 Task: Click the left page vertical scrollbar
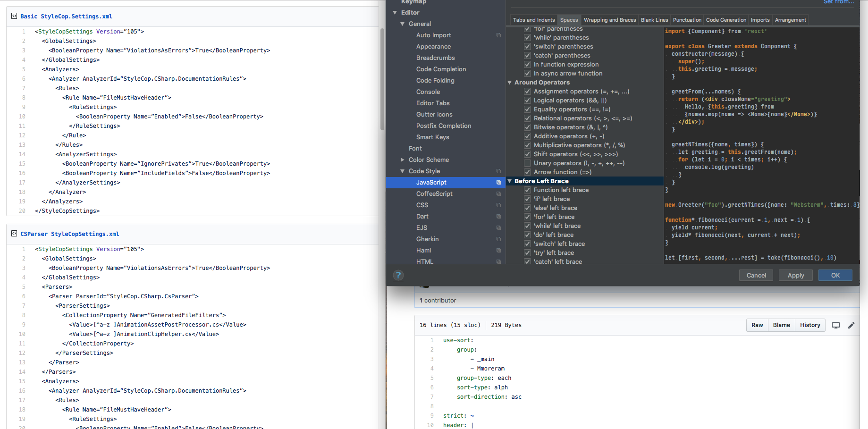pos(382,79)
